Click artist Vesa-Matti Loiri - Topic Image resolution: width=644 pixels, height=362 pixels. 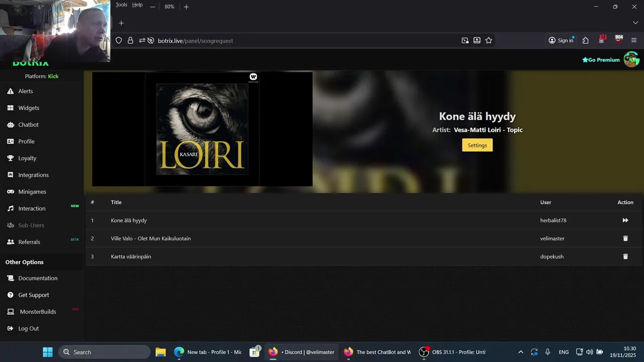pyautogui.click(x=488, y=130)
